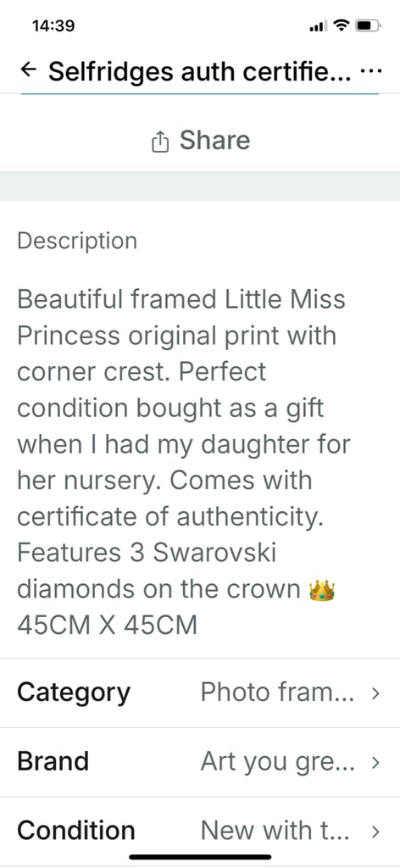Expand the Condition row chevron
The image size is (400, 868).
coord(375,832)
